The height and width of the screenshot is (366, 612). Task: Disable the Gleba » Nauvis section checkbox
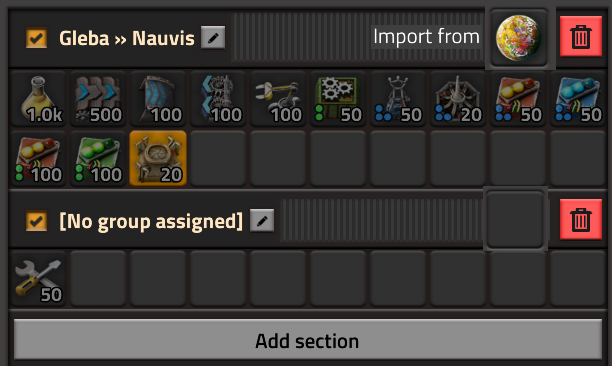coord(36,38)
